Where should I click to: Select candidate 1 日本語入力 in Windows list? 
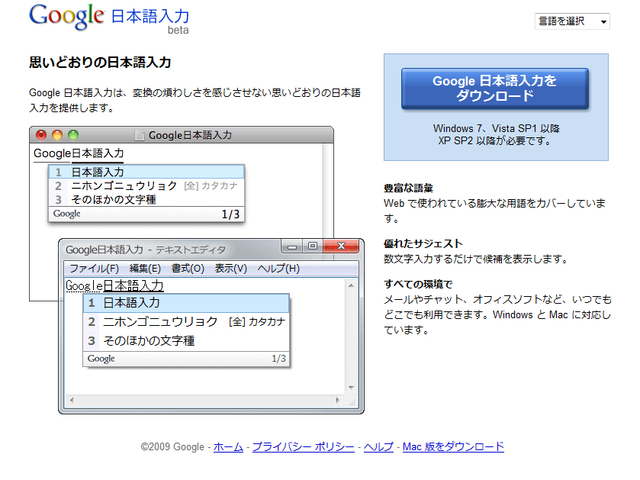187,303
